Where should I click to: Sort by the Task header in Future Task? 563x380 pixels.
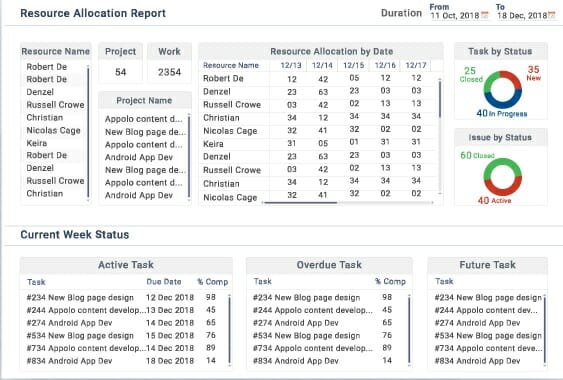[x=444, y=282]
